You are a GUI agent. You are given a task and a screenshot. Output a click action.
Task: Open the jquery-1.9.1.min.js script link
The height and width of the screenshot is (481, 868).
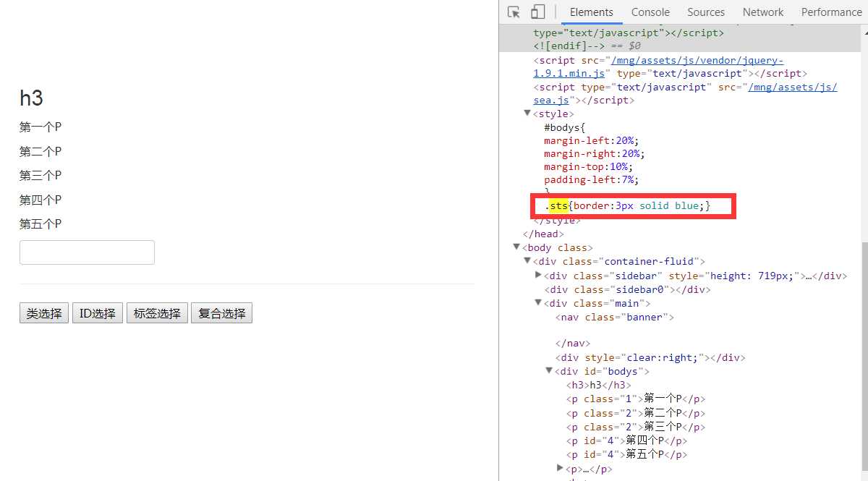658,67
